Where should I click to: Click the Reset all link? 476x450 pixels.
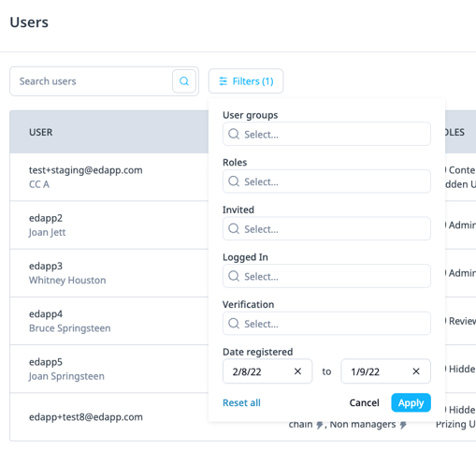(241, 402)
